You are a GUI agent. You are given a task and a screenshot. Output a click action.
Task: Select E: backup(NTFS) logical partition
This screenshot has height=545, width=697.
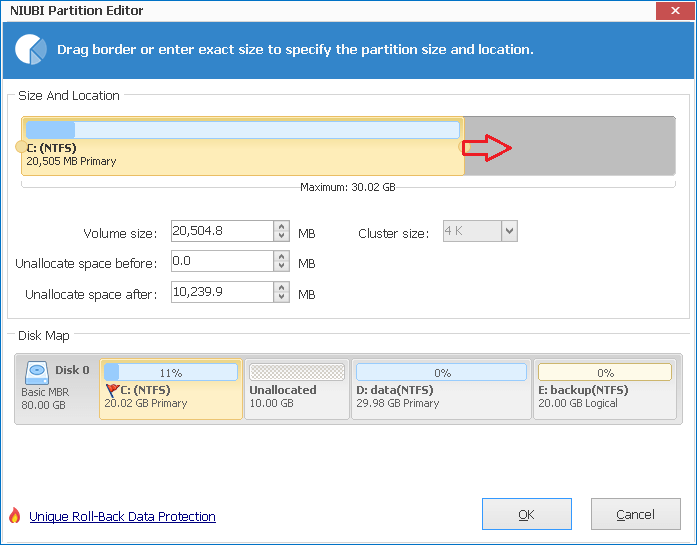pyautogui.click(x=605, y=389)
